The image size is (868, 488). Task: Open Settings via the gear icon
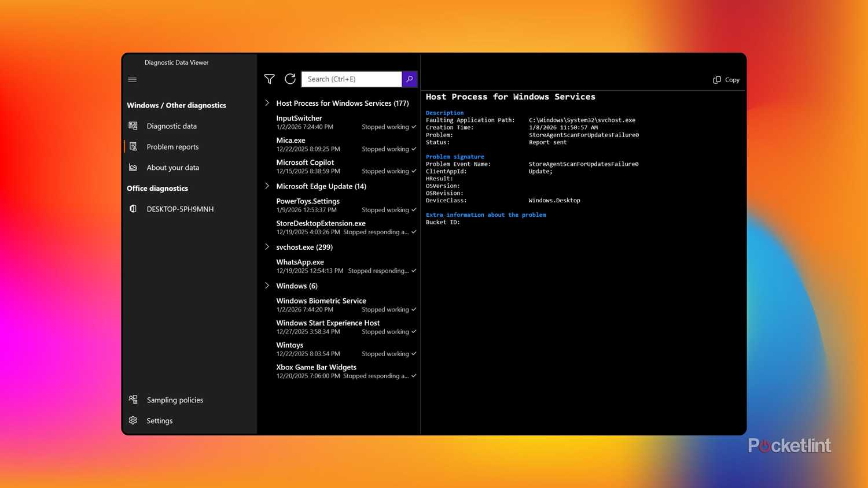pos(133,420)
